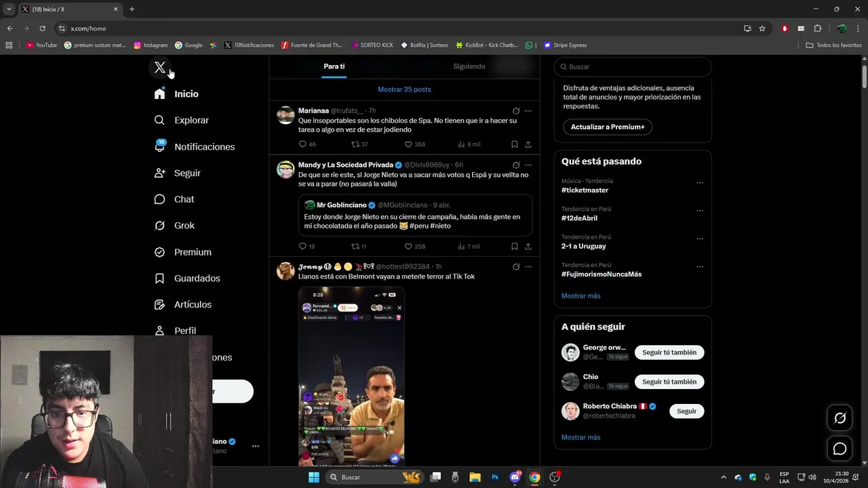Open options for the 2-1 a Uruguay trend

tap(700, 239)
